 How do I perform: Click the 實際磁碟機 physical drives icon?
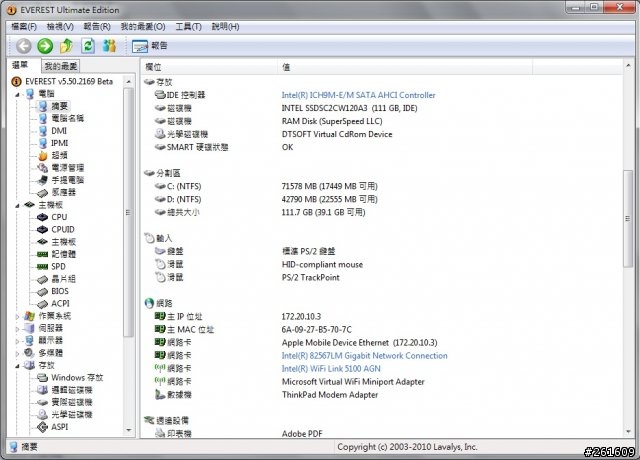tap(42, 402)
